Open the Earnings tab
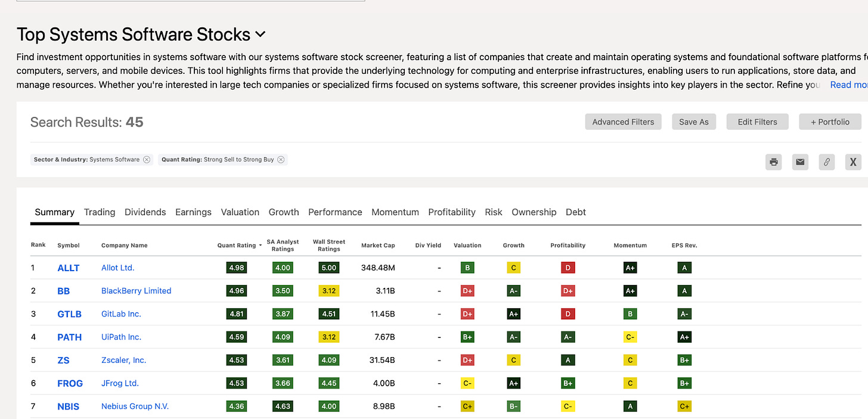This screenshot has width=868, height=419. pos(193,212)
